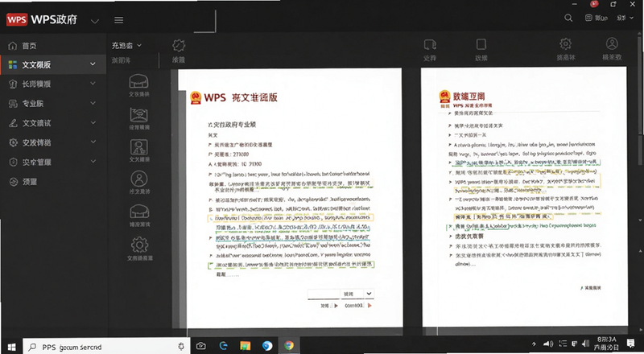Open the dropdown arrow at left page bottom
Screen dimensions: 644x354
369,294
